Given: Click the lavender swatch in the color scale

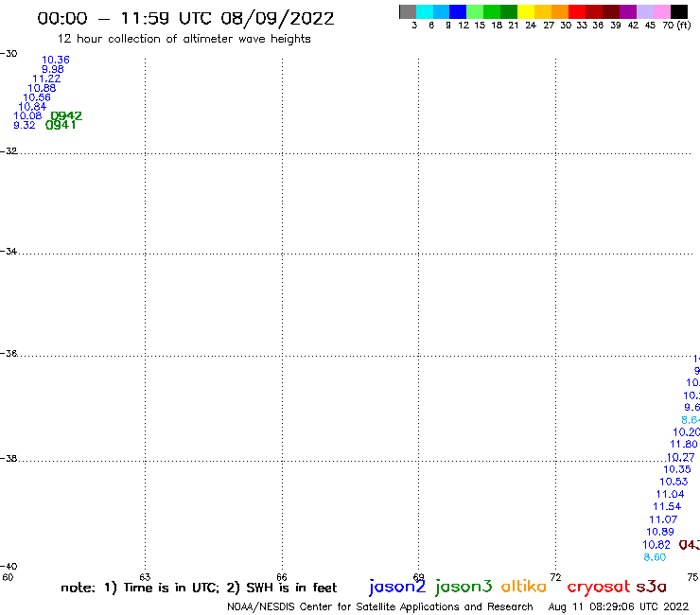Looking at the screenshot, I should click(645, 11).
